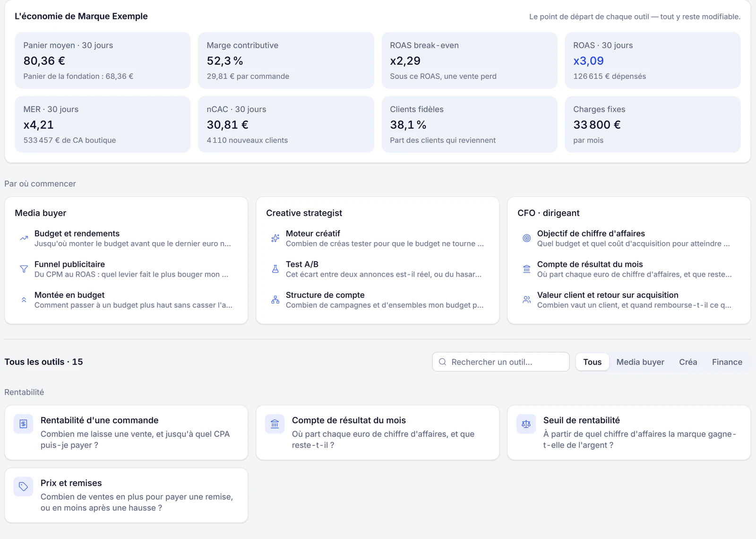Select the Tous filter tab
Viewport: 756px width, 539px height.
pyautogui.click(x=593, y=362)
